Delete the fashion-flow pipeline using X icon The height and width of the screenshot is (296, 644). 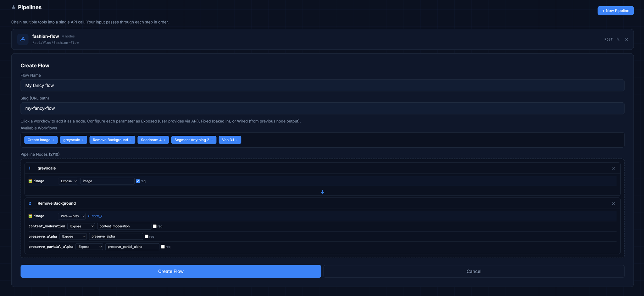click(x=626, y=39)
